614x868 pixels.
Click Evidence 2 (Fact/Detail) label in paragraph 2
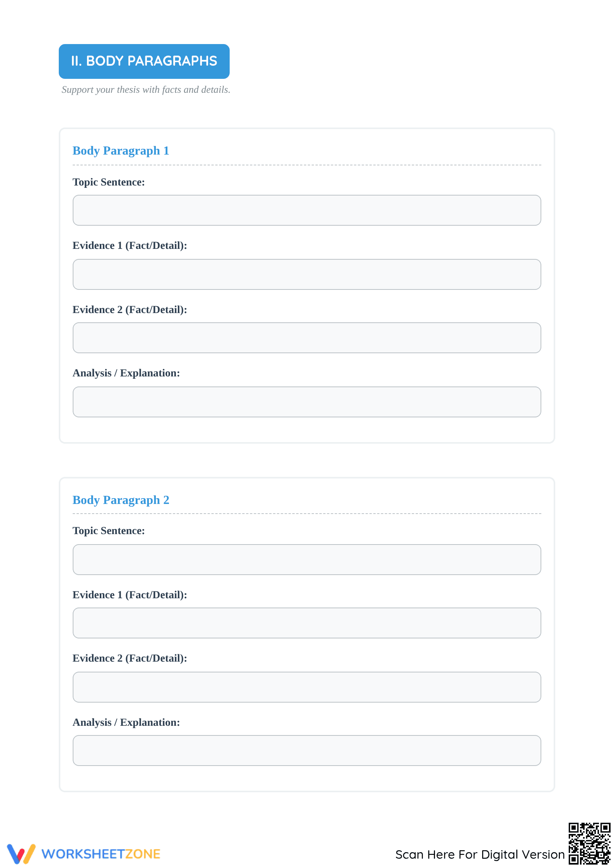[x=130, y=659]
